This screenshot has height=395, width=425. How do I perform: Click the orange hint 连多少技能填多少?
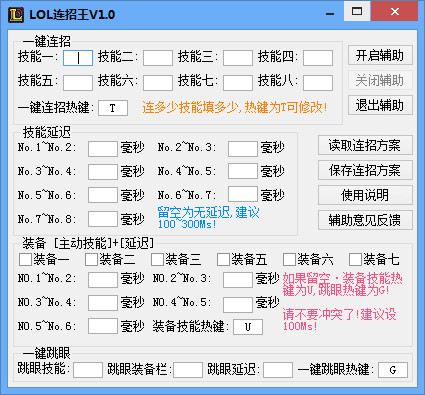(190, 108)
